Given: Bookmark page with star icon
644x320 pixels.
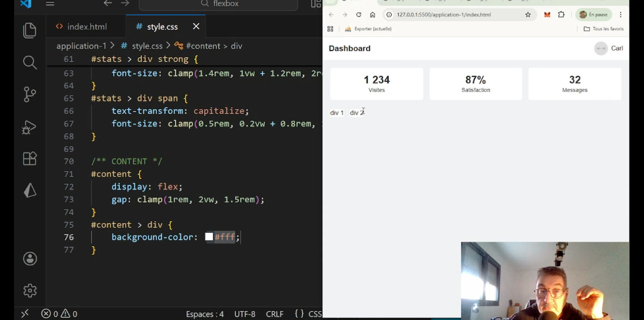Looking at the screenshot, I should [x=528, y=15].
